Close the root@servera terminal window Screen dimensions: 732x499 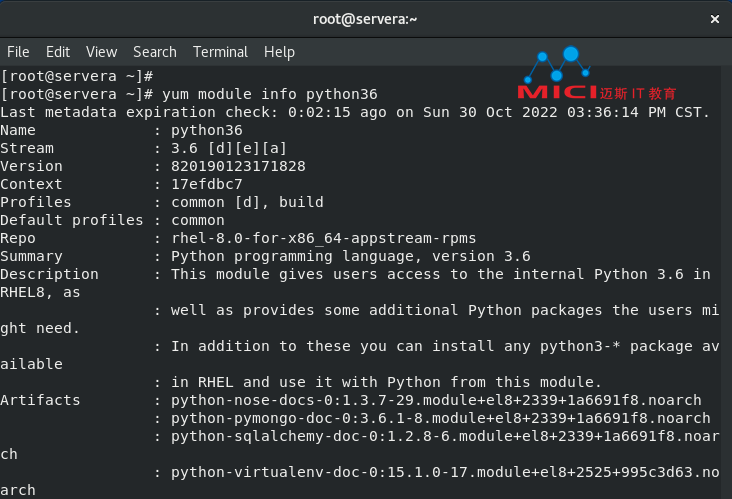pyautogui.click(x=714, y=19)
